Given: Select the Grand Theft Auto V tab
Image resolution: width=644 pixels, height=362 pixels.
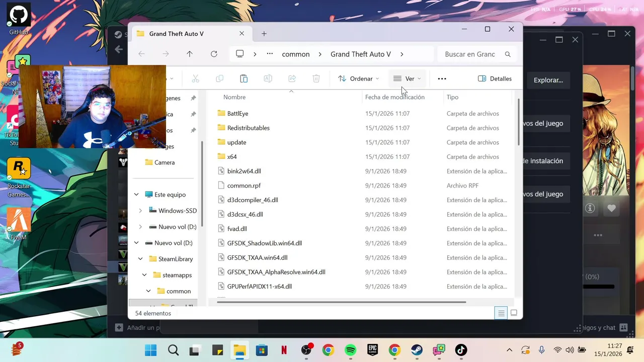Looking at the screenshot, I should pyautogui.click(x=190, y=34).
